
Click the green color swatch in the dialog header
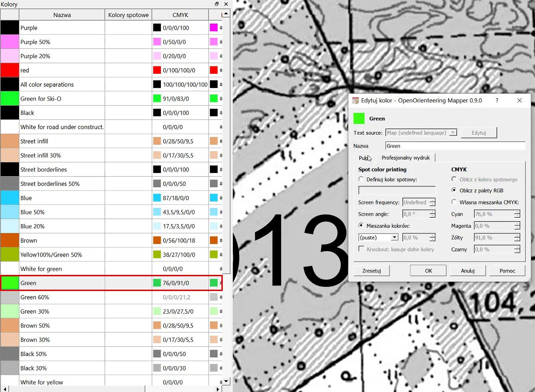click(359, 119)
